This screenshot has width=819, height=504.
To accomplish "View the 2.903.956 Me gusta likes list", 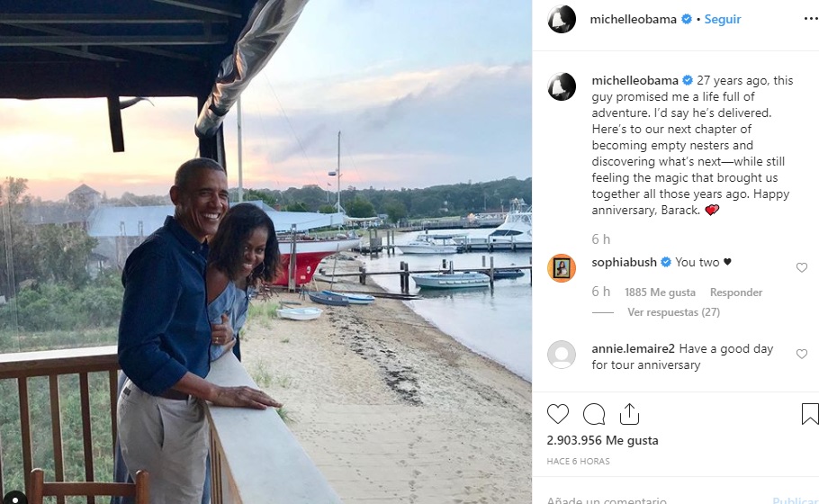I will click(x=602, y=441).
